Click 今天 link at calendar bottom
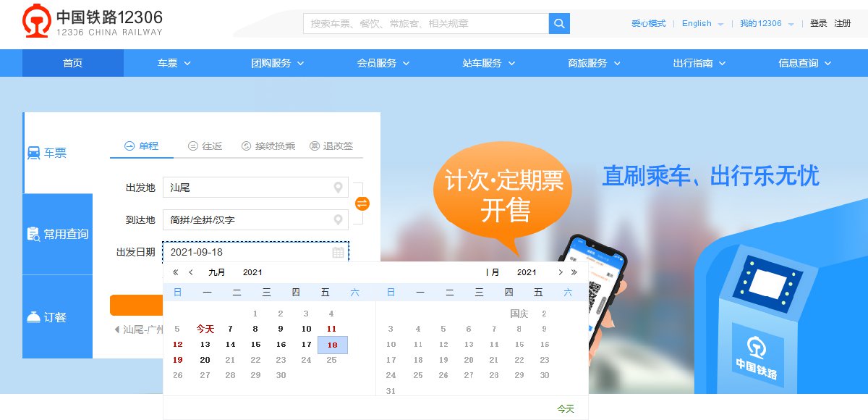868x420 pixels. (566, 409)
